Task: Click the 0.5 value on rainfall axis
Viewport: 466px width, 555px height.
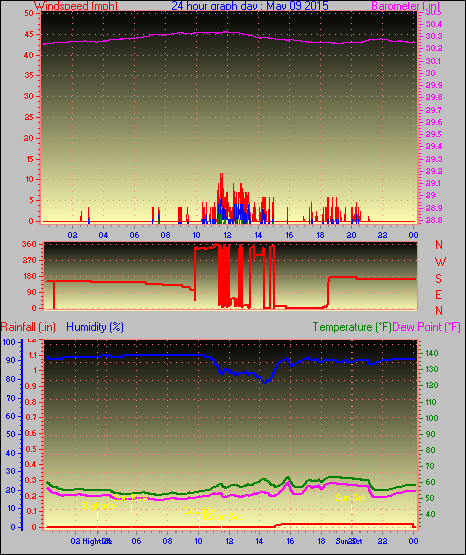Action: [x=31, y=449]
